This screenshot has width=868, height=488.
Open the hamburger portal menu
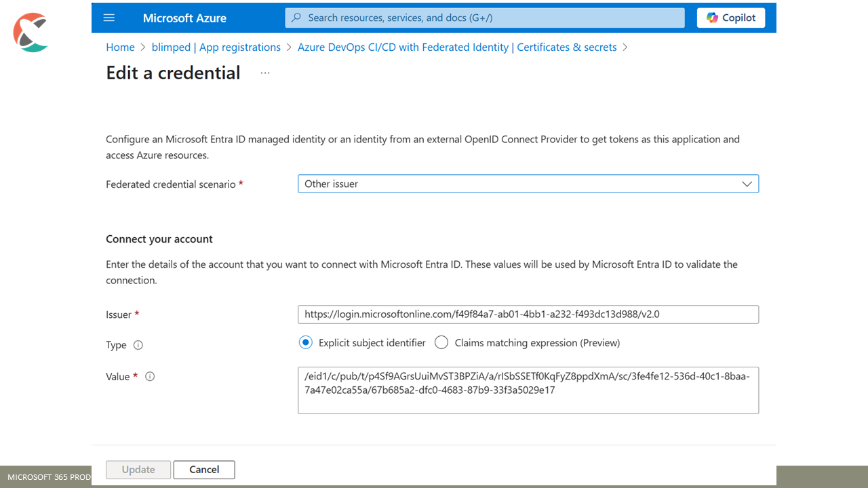(x=108, y=18)
